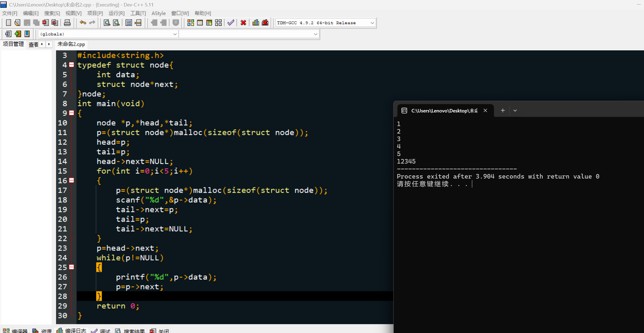Click the Syntax check checkmark icon
Image resolution: width=644 pixels, height=333 pixels.
[231, 23]
